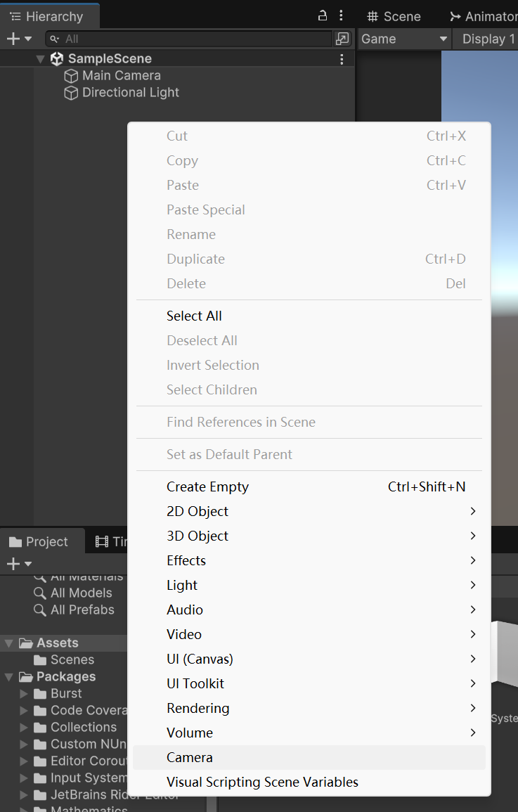Click the Timeline tab film icon
The image size is (518, 812).
click(x=102, y=541)
